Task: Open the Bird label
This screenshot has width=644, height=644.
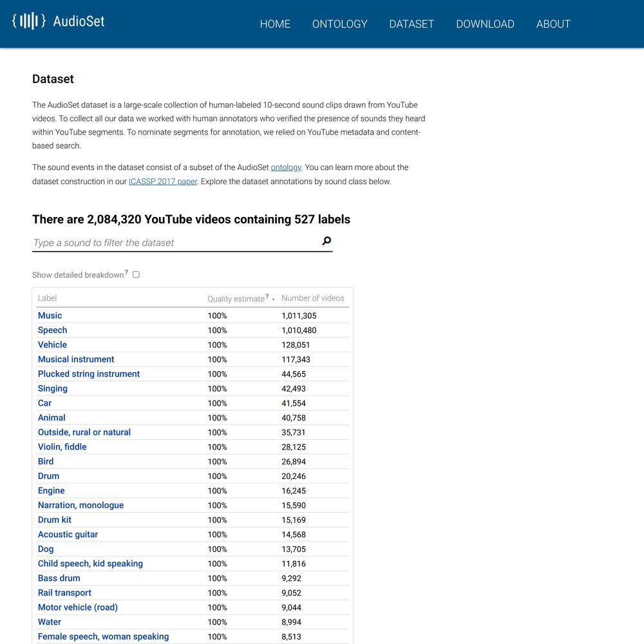Action: pyautogui.click(x=46, y=461)
